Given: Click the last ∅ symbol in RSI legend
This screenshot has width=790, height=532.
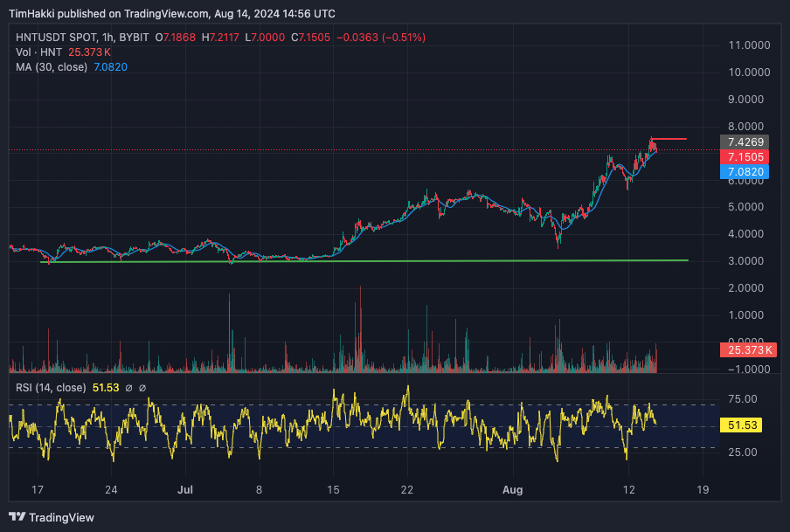Looking at the screenshot, I should point(142,388).
